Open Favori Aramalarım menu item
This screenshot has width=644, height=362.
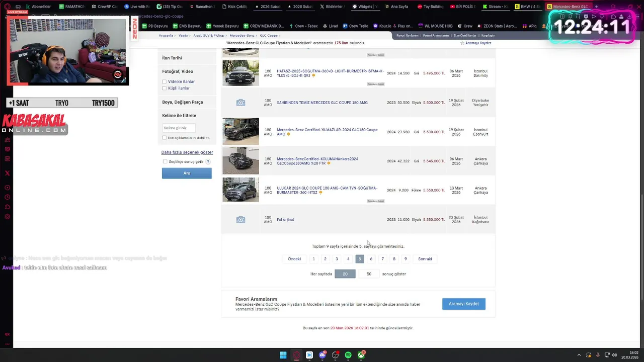(x=436, y=36)
